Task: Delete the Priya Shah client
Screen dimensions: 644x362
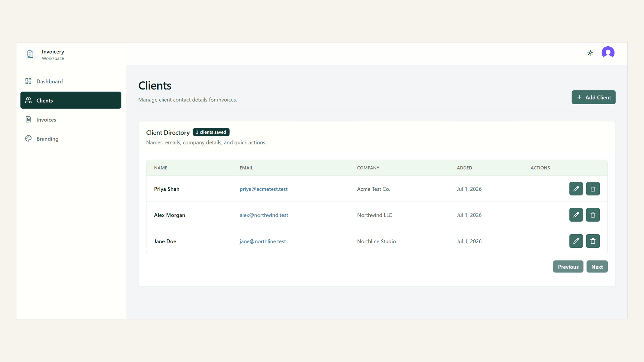Action: pyautogui.click(x=593, y=189)
